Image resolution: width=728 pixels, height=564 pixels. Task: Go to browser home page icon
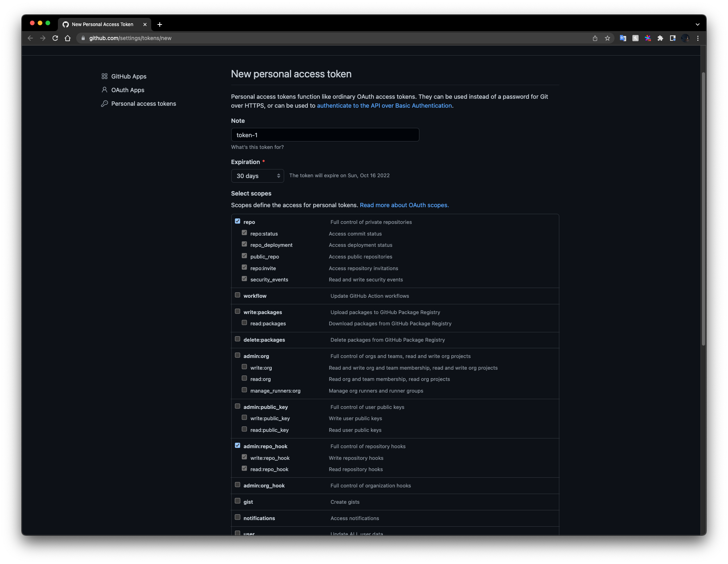click(x=68, y=38)
